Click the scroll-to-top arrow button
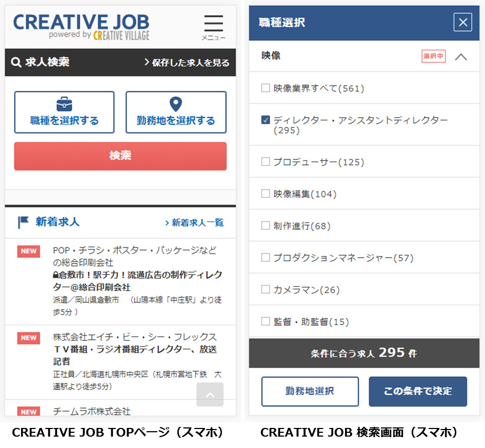The width and height of the screenshot is (485, 448). click(x=210, y=394)
